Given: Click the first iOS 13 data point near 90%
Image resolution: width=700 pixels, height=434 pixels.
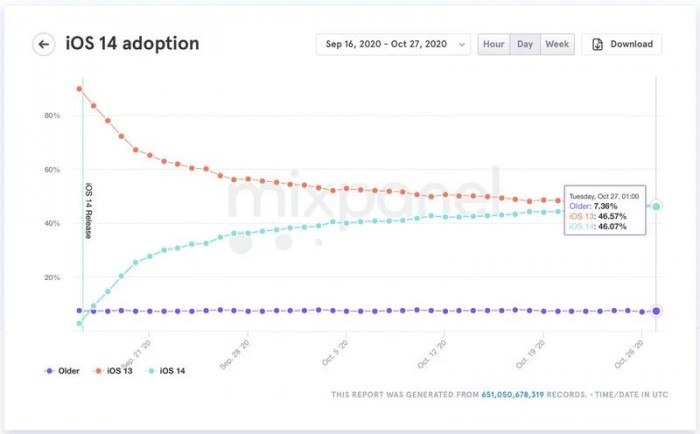Looking at the screenshot, I should pyautogui.click(x=79, y=89).
